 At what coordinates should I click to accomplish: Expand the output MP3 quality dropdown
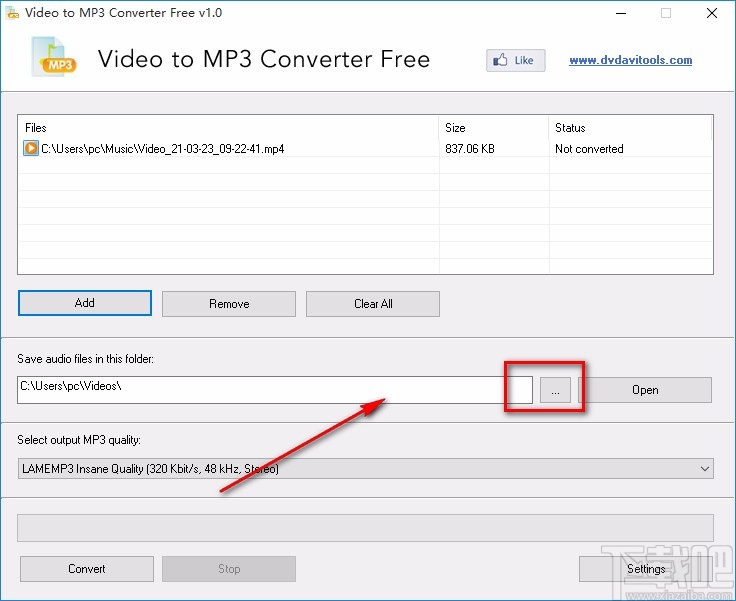point(366,469)
